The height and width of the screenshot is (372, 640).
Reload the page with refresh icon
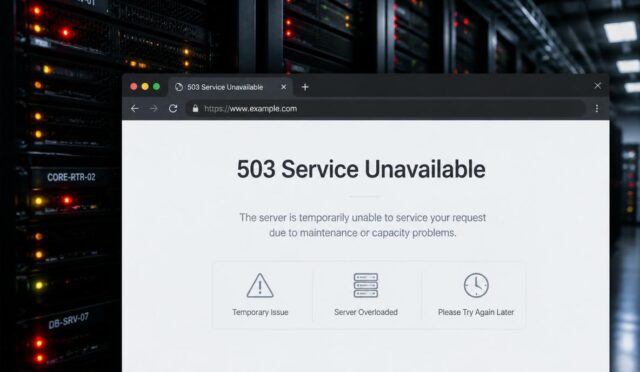[173, 109]
